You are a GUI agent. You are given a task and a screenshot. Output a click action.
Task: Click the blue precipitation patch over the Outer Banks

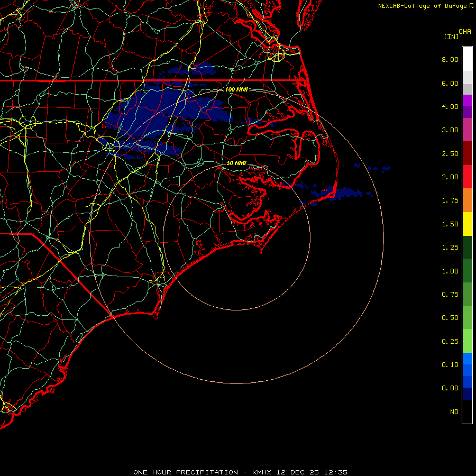coord(337,193)
